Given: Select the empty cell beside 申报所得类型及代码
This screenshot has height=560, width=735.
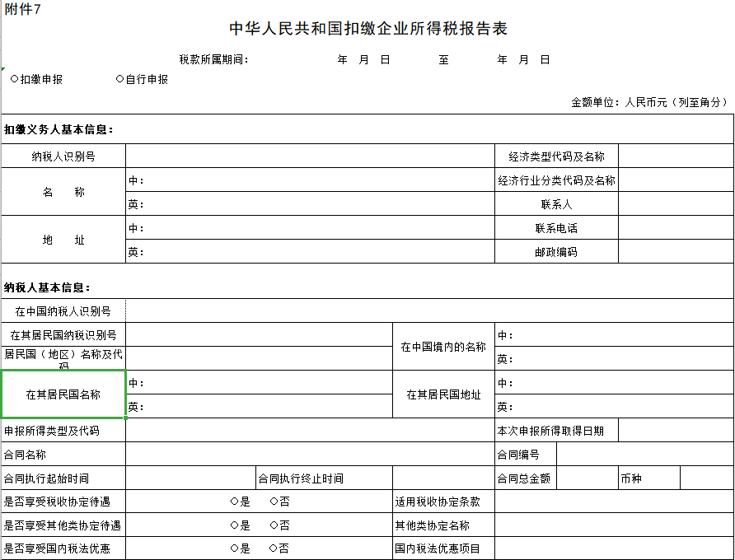Looking at the screenshot, I should 309,431.
